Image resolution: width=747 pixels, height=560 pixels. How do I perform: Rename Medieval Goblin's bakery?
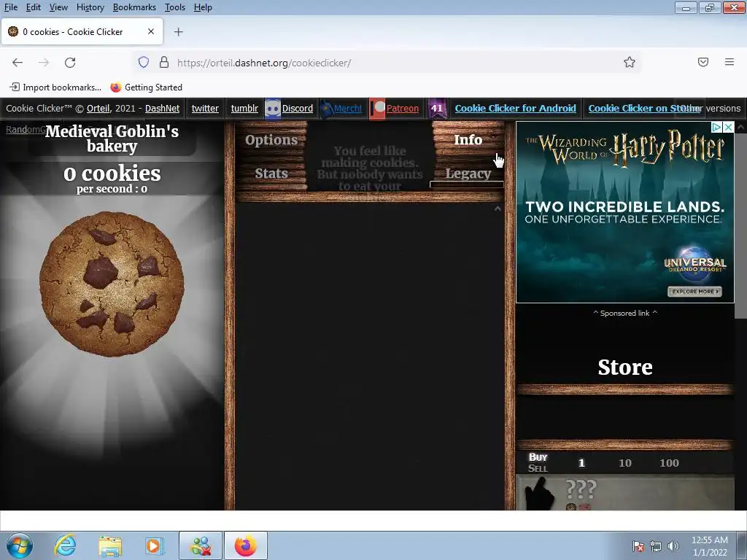coord(112,139)
